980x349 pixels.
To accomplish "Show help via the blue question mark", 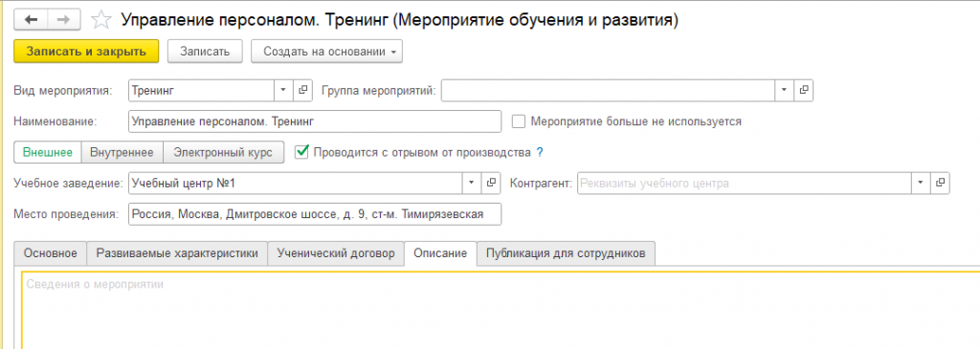I will pos(540,152).
